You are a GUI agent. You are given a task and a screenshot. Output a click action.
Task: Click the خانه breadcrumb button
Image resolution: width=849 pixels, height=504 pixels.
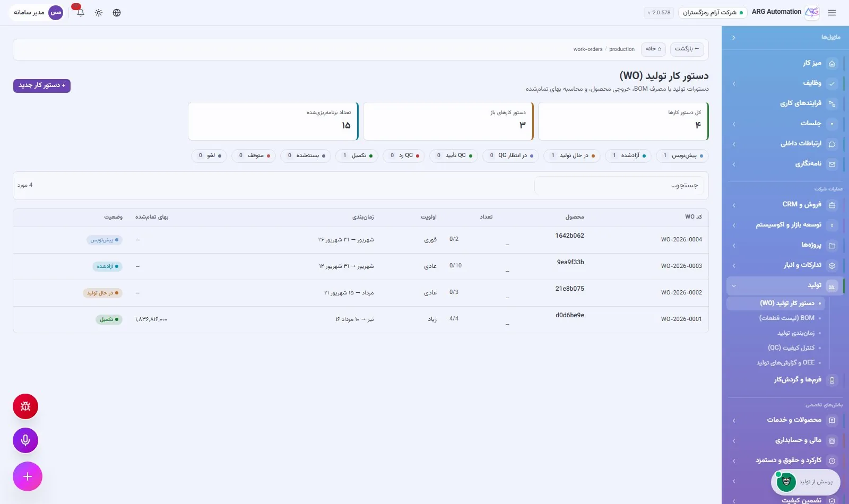pyautogui.click(x=653, y=49)
